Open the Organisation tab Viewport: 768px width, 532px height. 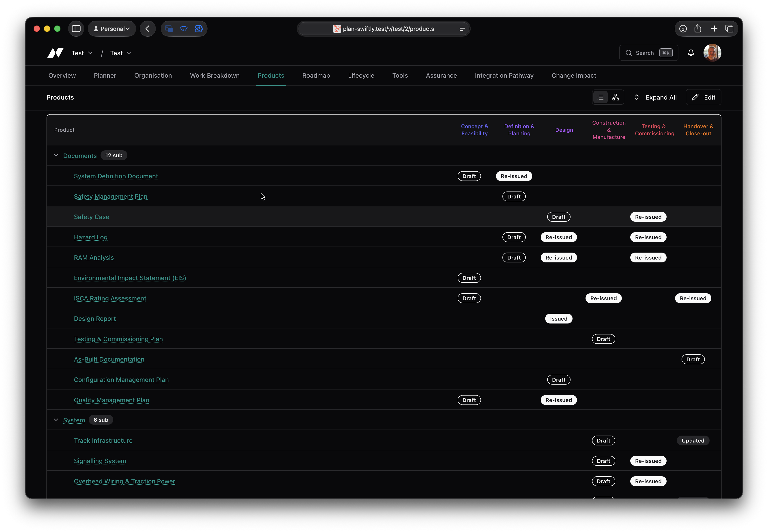pos(153,76)
